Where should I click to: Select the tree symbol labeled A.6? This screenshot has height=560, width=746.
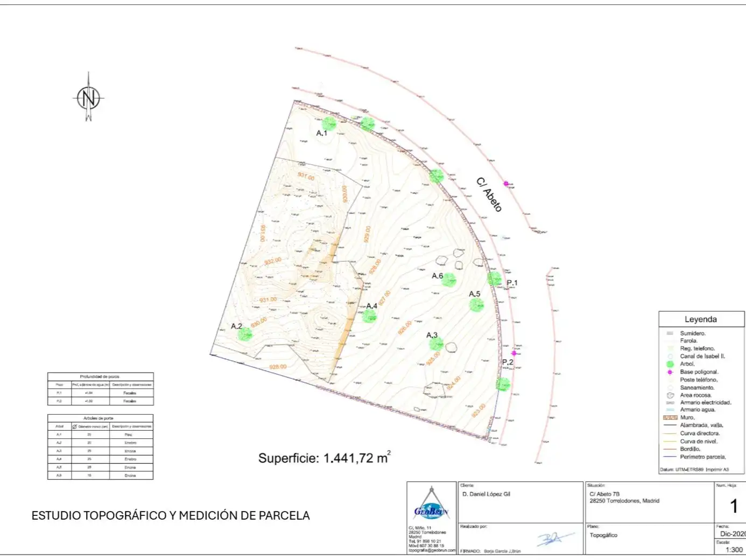pos(449,279)
